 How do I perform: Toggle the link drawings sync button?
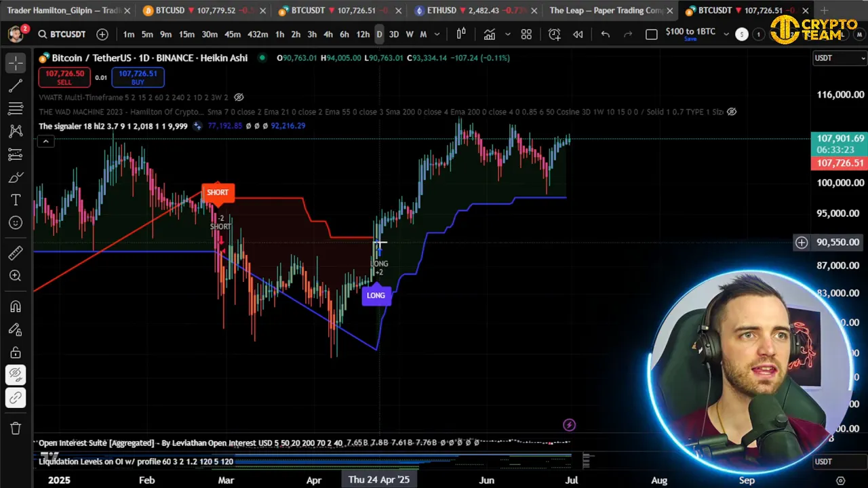pos(16,397)
